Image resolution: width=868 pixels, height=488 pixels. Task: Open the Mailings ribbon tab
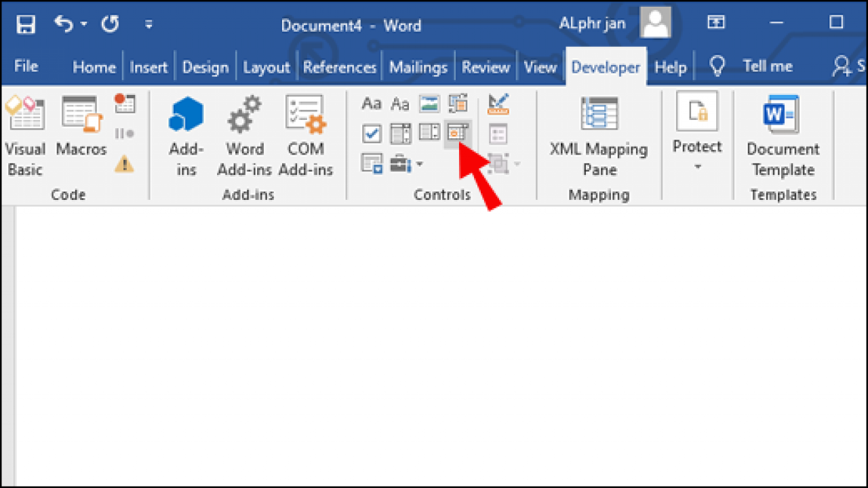point(418,66)
